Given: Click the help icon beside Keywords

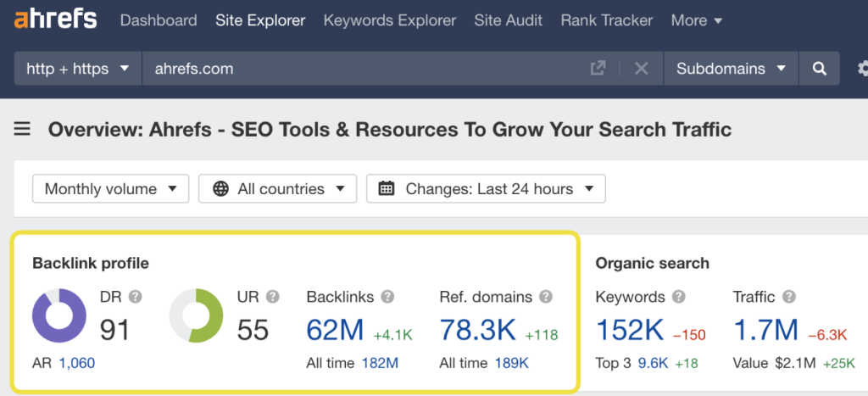Looking at the screenshot, I should point(679,297).
